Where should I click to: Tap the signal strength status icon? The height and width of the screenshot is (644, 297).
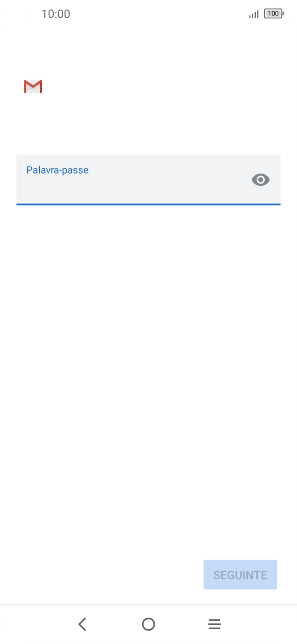pos(254,14)
